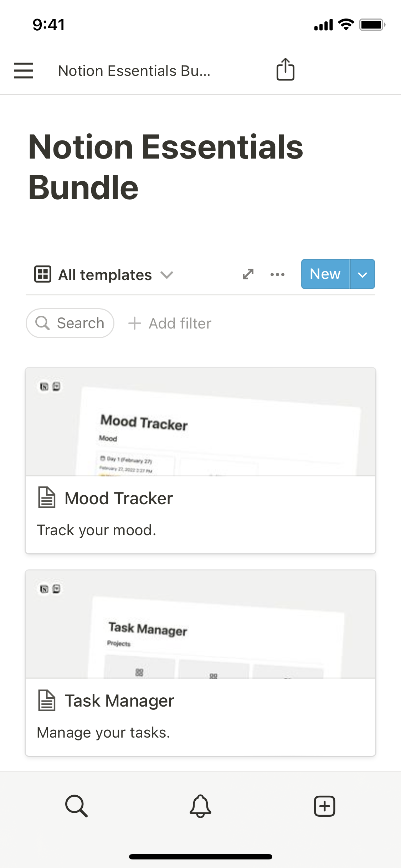Open the New button dropdown arrow

click(362, 274)
